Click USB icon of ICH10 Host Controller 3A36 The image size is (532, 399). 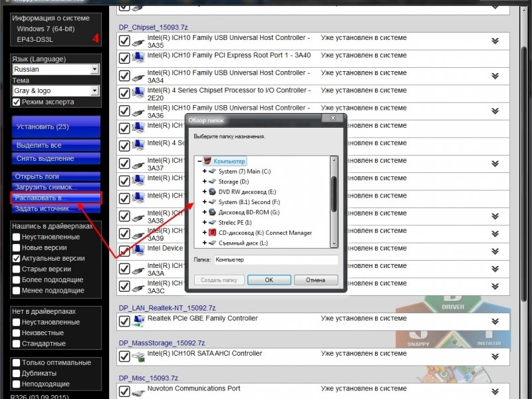(x=138, y=112)
